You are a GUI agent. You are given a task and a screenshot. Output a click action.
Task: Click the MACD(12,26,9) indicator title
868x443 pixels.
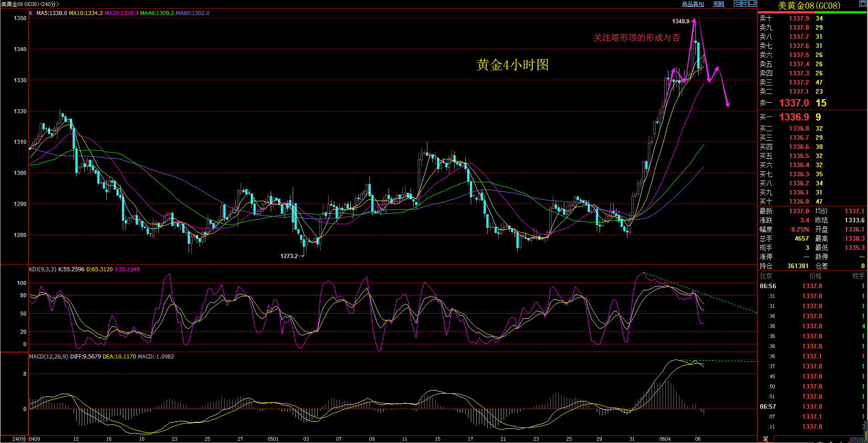tap(48, 357)
